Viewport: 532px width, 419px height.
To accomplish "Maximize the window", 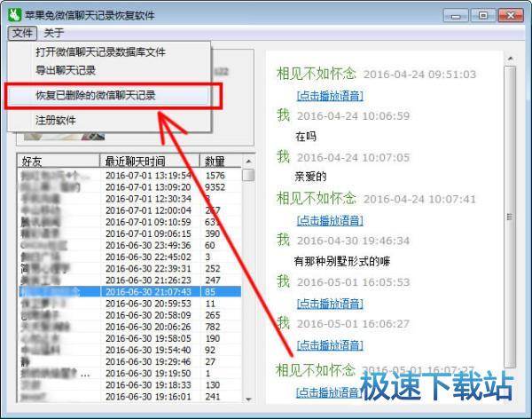I will click(483, 15).
